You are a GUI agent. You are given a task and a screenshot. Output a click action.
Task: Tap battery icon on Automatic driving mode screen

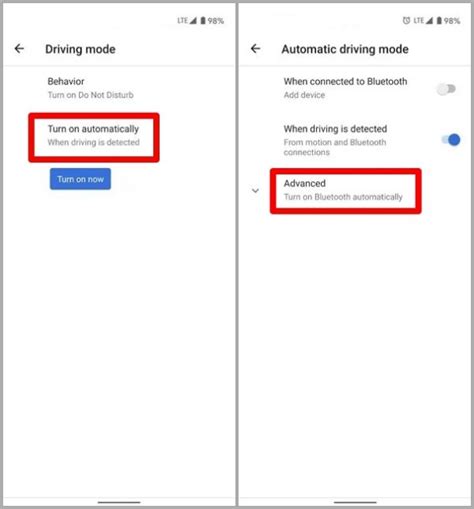tap(439, 21)
